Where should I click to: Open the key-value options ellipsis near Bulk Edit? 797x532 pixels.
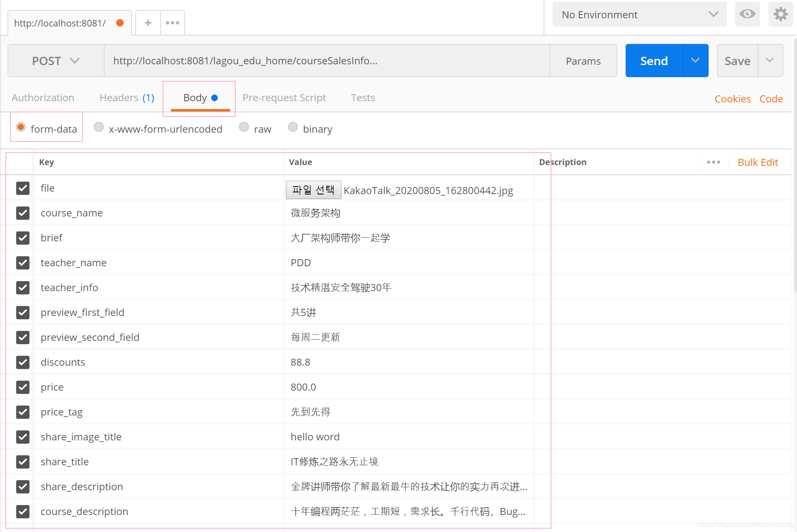click(713, 162)
